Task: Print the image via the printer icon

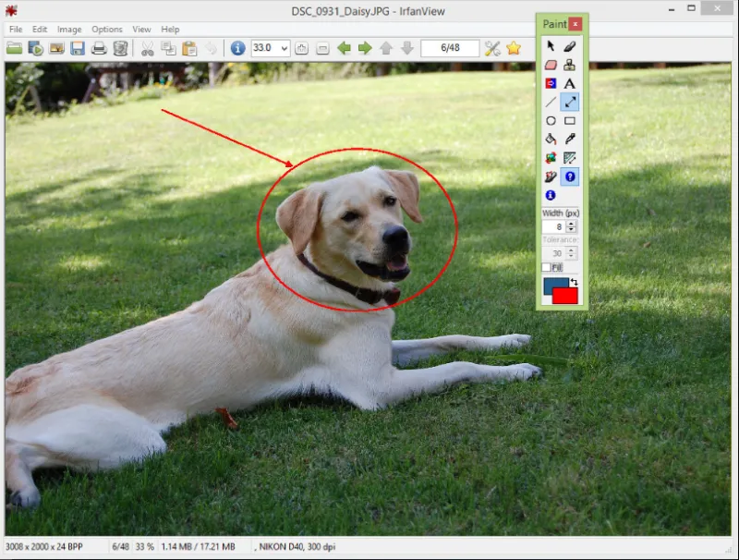Action: point(98,48)
